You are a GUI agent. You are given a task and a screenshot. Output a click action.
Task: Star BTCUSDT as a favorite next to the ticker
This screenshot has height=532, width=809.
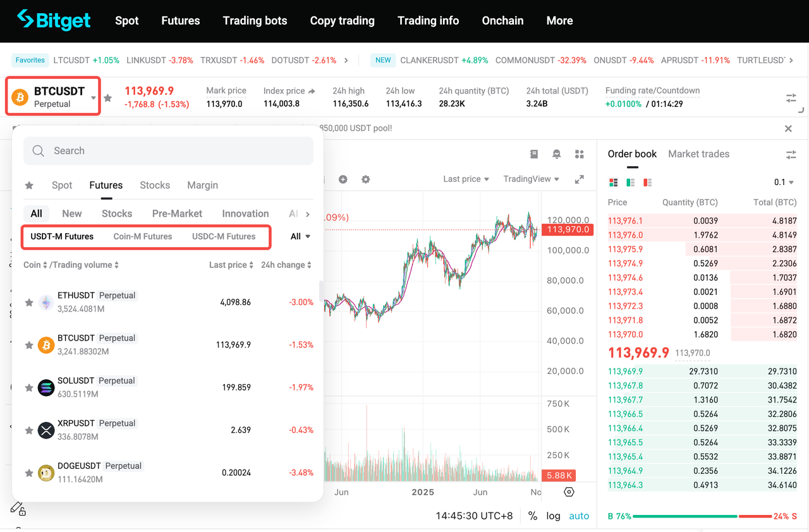click(107, 97)
